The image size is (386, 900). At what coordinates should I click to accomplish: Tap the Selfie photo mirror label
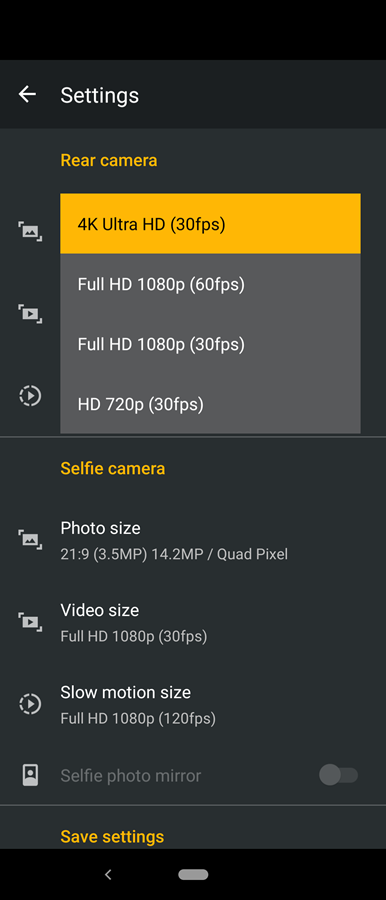pos(130,775)
